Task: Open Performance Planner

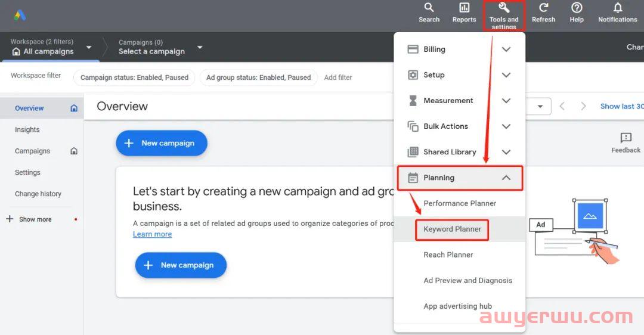Action: click(x=460, y=203)
